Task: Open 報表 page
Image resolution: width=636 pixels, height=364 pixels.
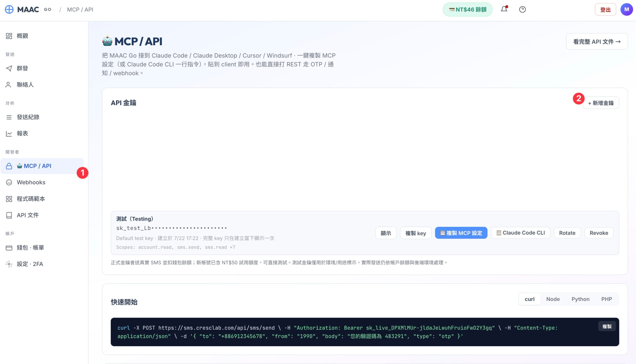Action: pyautogui.click(x=42, y=134)
